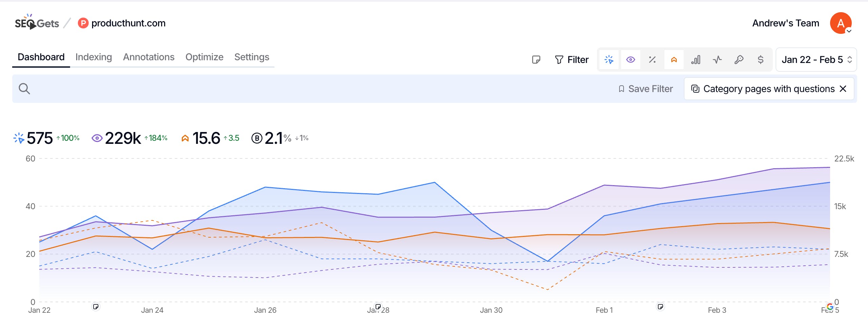Open Andrew's Team switcher
The width and height of the screenshot is (868, 329).
point(785,23)
